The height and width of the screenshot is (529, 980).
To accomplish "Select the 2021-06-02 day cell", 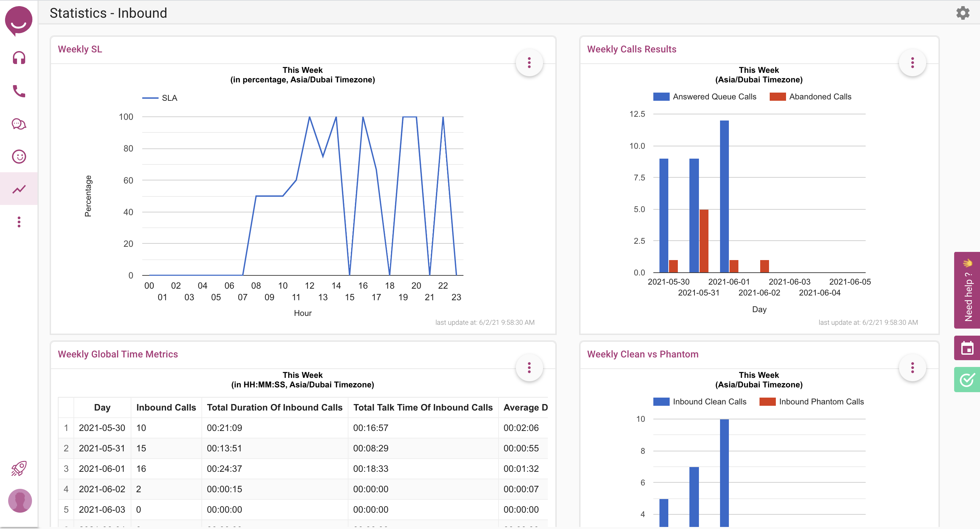I will (x=102, y=489).
